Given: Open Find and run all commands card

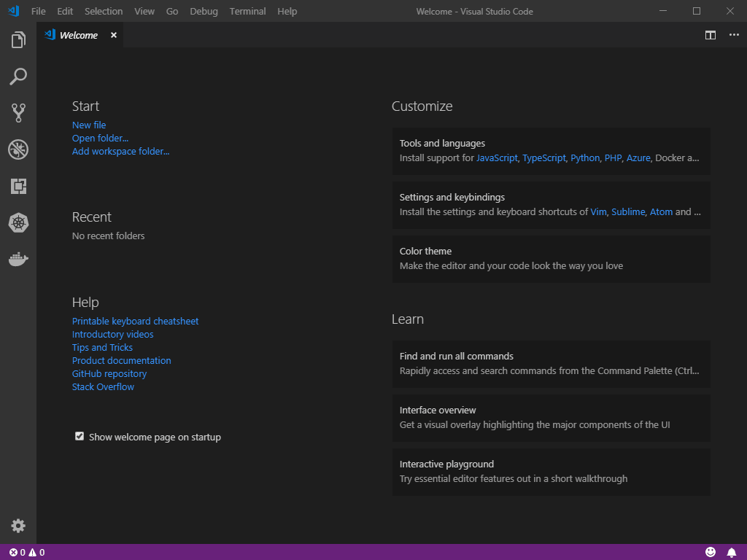Looking at the screenshot, I should click(551, 364).
